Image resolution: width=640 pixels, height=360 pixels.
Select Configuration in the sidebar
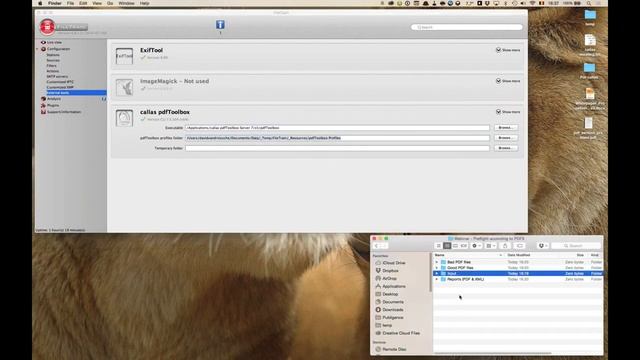point(58,49)
